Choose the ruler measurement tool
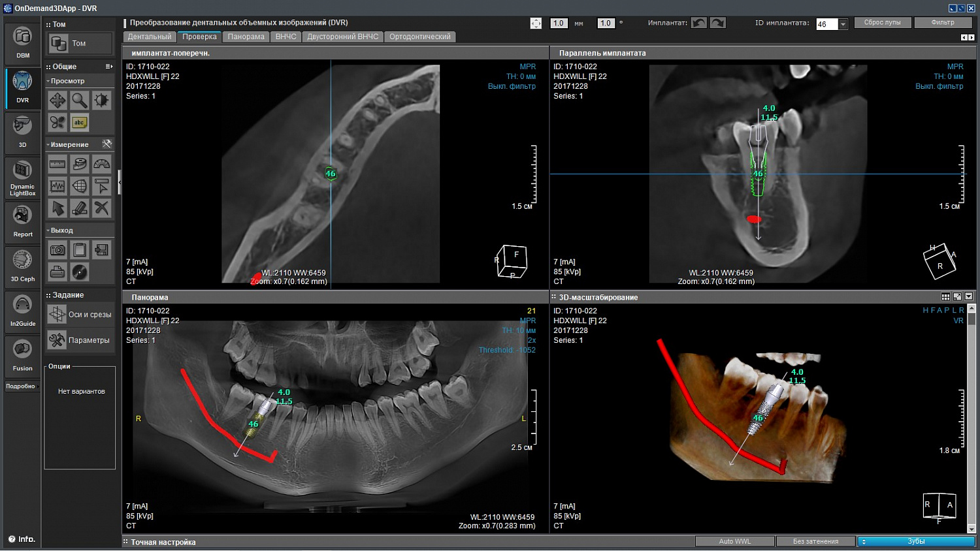Image resolution: width=980 pixels, height=551 pixels. 57,164
